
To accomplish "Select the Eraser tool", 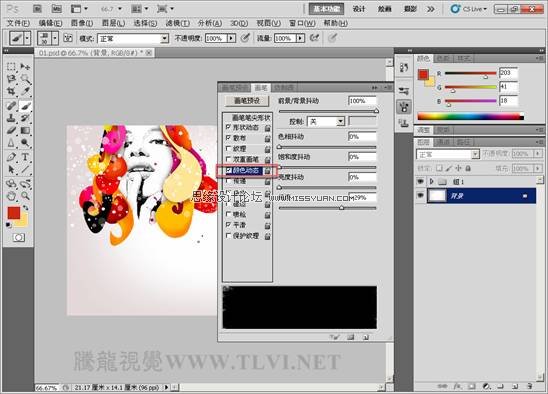I will point(11,130).
